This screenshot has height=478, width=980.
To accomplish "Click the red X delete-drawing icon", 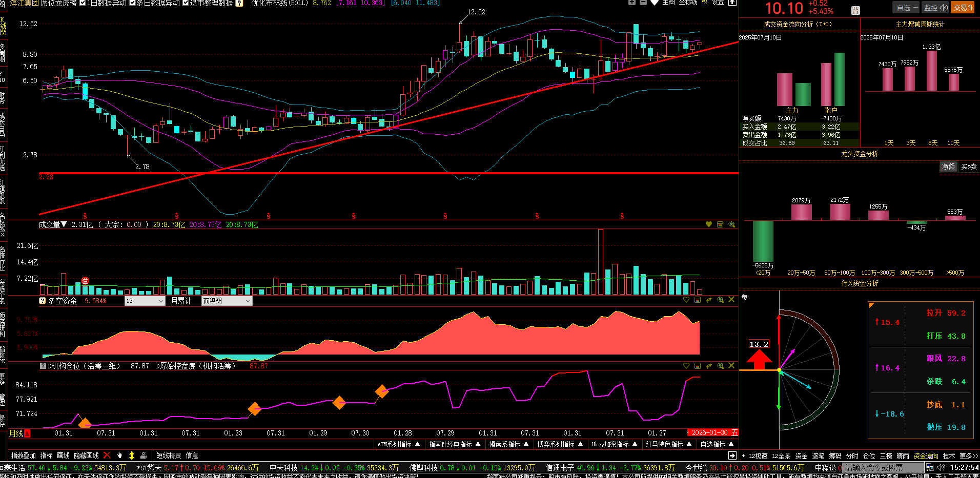I will tap(107, 455).
